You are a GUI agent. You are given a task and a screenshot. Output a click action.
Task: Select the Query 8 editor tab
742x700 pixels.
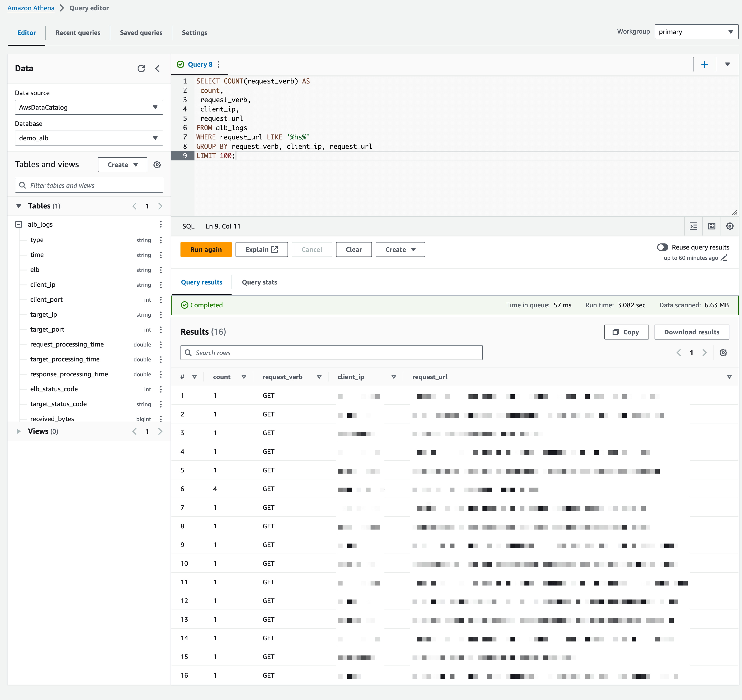(200, 65)
